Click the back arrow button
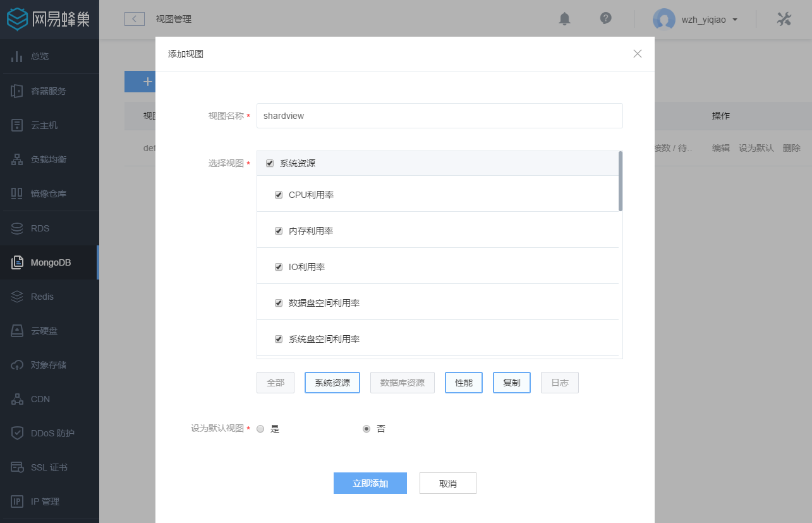Image resolution: width=812 pixels, height=523 pixels. (135, 19)
